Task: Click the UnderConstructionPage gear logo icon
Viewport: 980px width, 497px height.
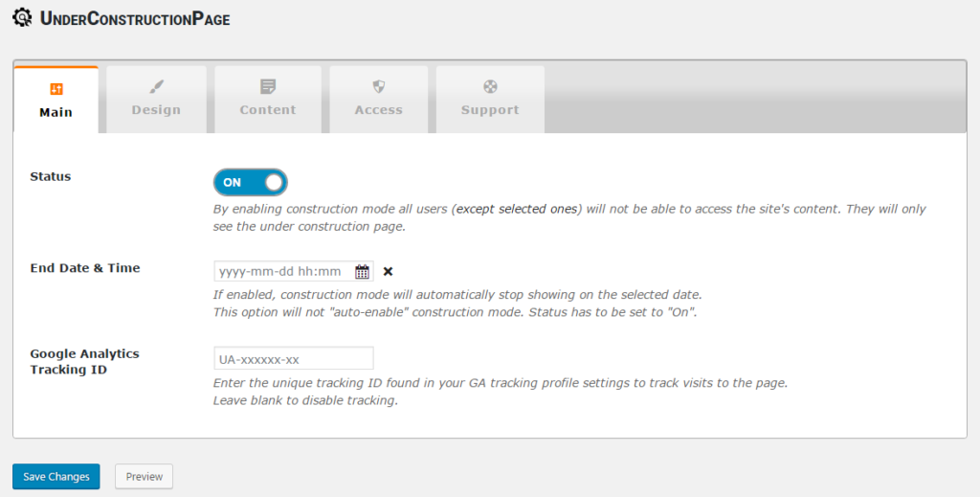Action: 22,17
